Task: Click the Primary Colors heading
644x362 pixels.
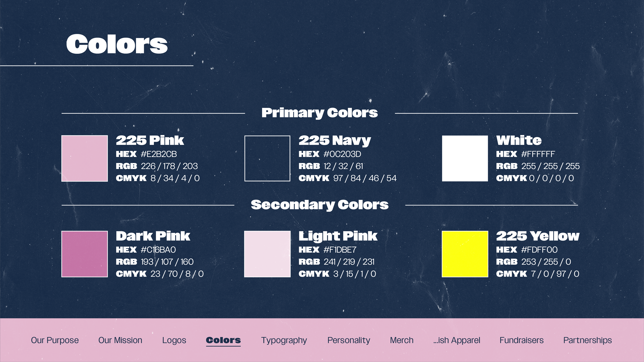Action: 319,113
